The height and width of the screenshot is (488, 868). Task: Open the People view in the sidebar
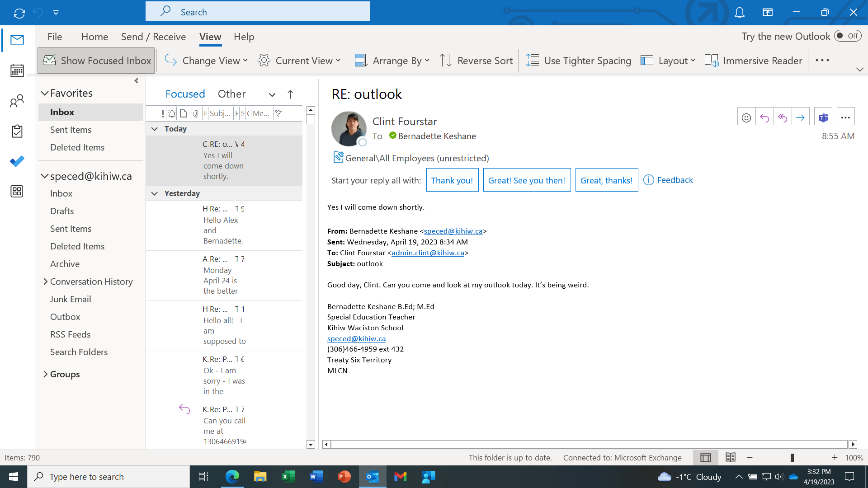[17, 101]
